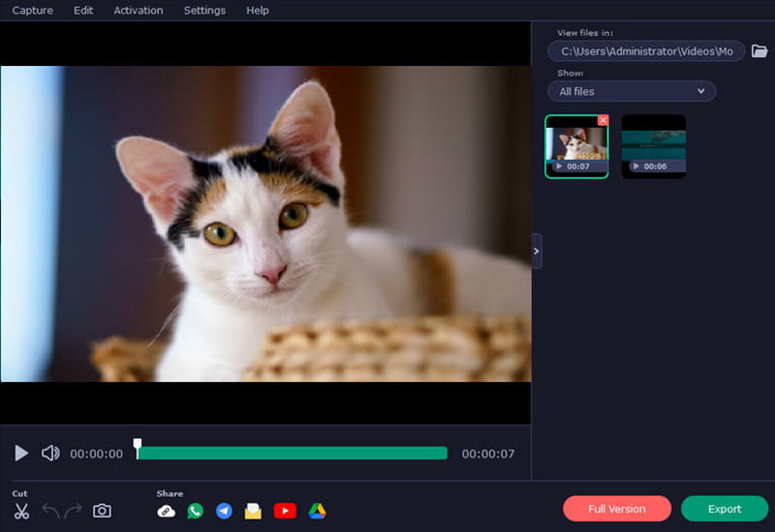
Task: Click the scissors Cut tool
Action: tap(21, 511)
